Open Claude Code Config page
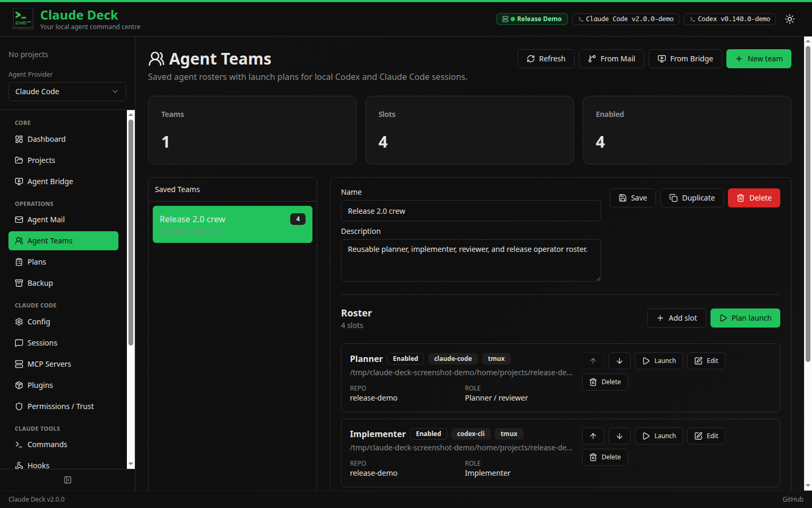Screen dimensions: 812x508 (x=63, y=322)
